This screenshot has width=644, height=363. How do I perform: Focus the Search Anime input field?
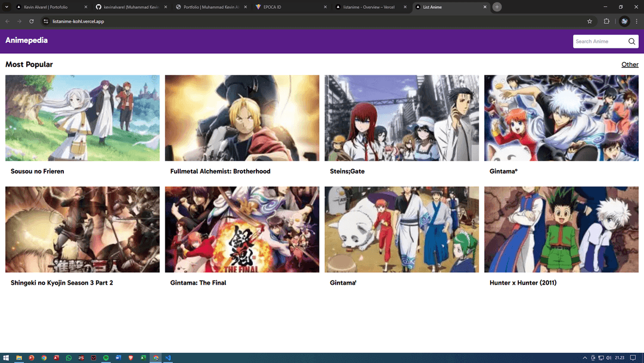(599, 41)
